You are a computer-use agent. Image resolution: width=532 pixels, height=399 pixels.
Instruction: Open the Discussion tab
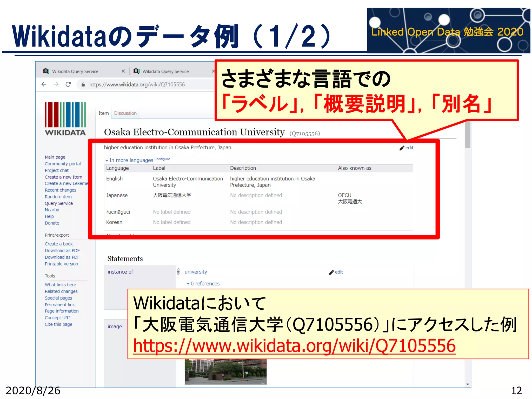tap(125, 113)
